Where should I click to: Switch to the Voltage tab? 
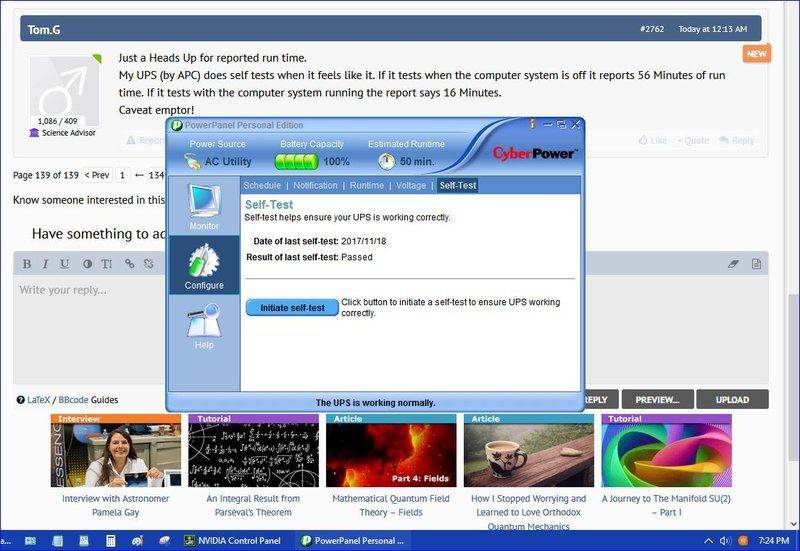pos(411,186)
